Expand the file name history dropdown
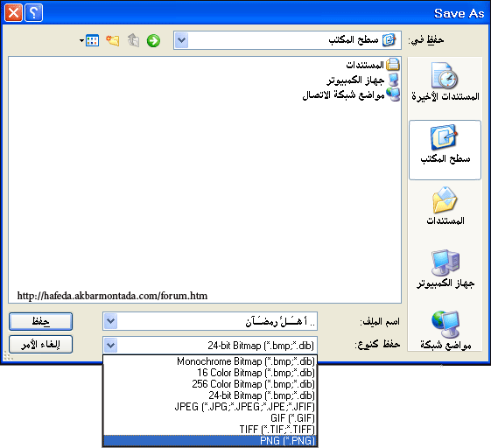Screen dimensions: 491x448 point(110,321)
